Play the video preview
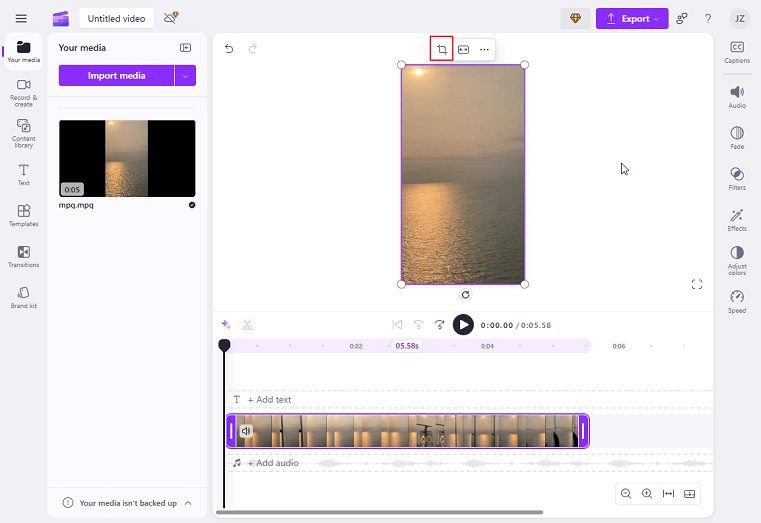The height and width of the screenshot is (523, 761). (463, 325)
